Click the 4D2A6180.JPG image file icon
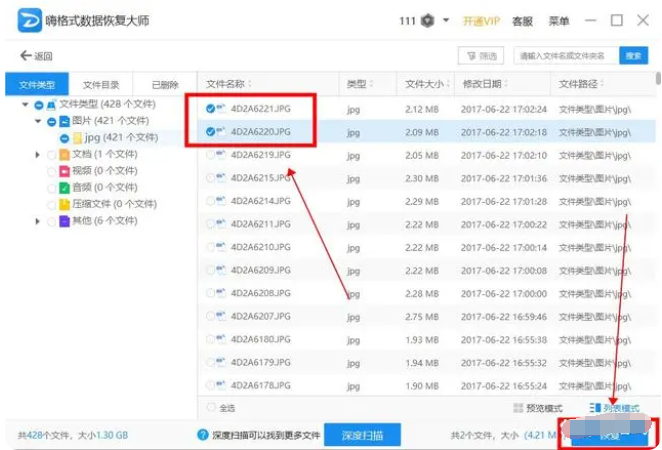 [221, 339]
